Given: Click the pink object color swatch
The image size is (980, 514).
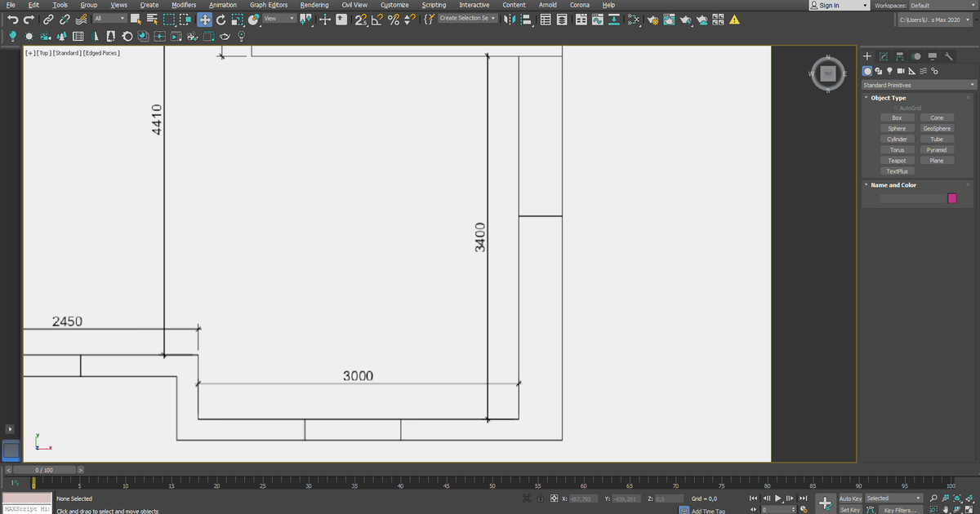Looking at the screenshot, I should point(951,198).
